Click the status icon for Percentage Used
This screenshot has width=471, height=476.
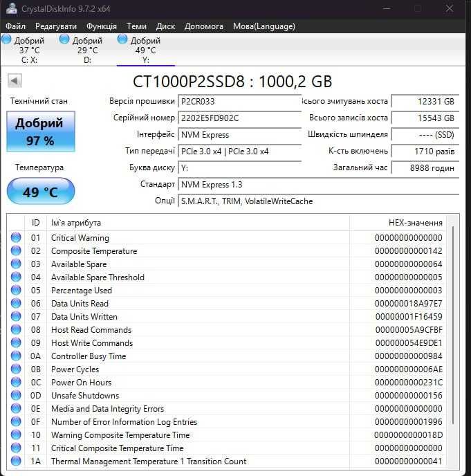[x=16, y=290]
